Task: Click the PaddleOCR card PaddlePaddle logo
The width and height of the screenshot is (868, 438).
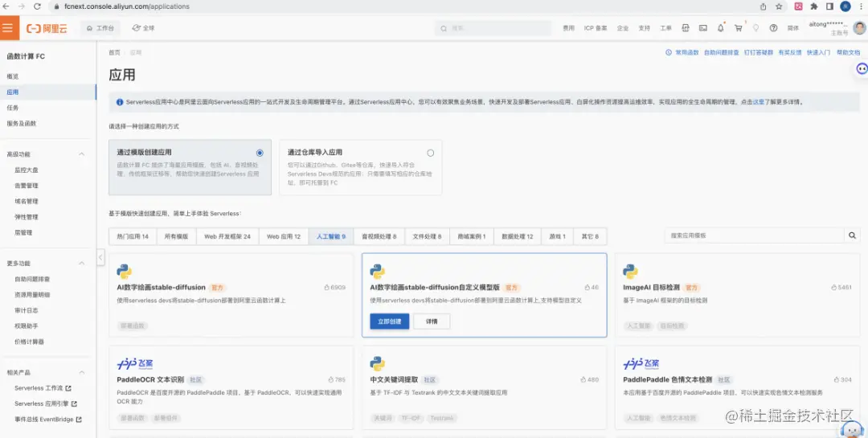Action: [134, 364]
